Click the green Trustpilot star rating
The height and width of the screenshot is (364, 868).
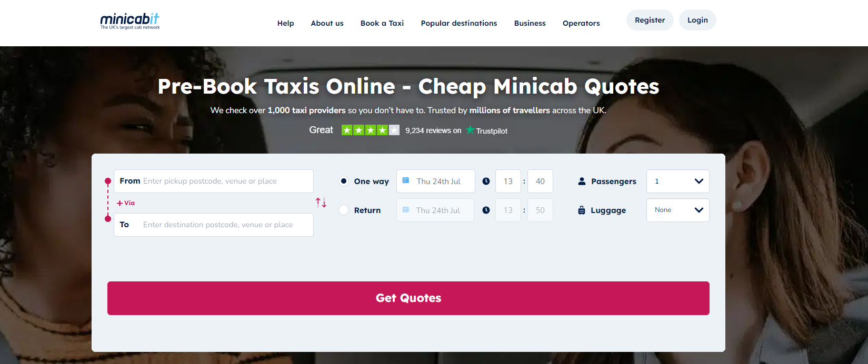[371, 130]
